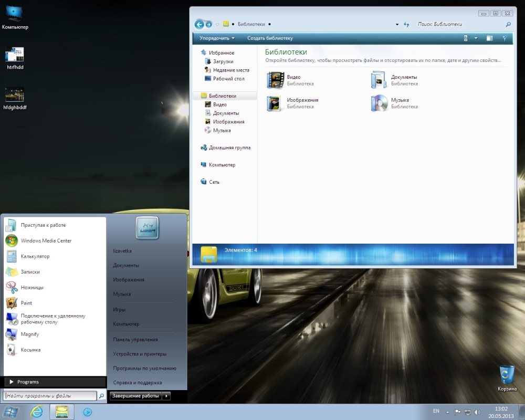Expand Programs in the Start menu
The height and width of the screenshot is (420, 525).
[28, 382]
